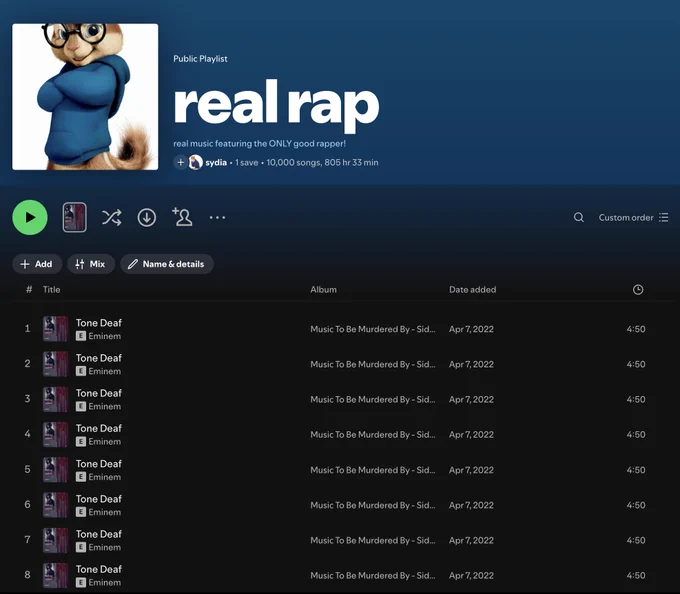Click the 4:50 duration in row 2
This screenshot has width=680, height=594.
636,364
